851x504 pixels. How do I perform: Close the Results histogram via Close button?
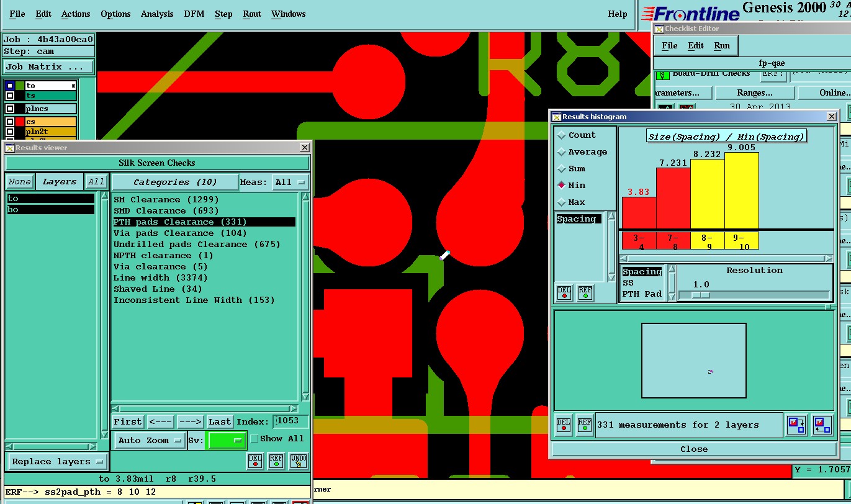click(x=693, y=449)
